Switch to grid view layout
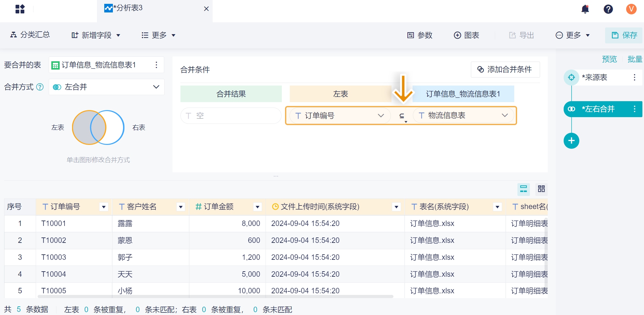The height and width of the screenshot is (315, 644). tap(541, 189)
